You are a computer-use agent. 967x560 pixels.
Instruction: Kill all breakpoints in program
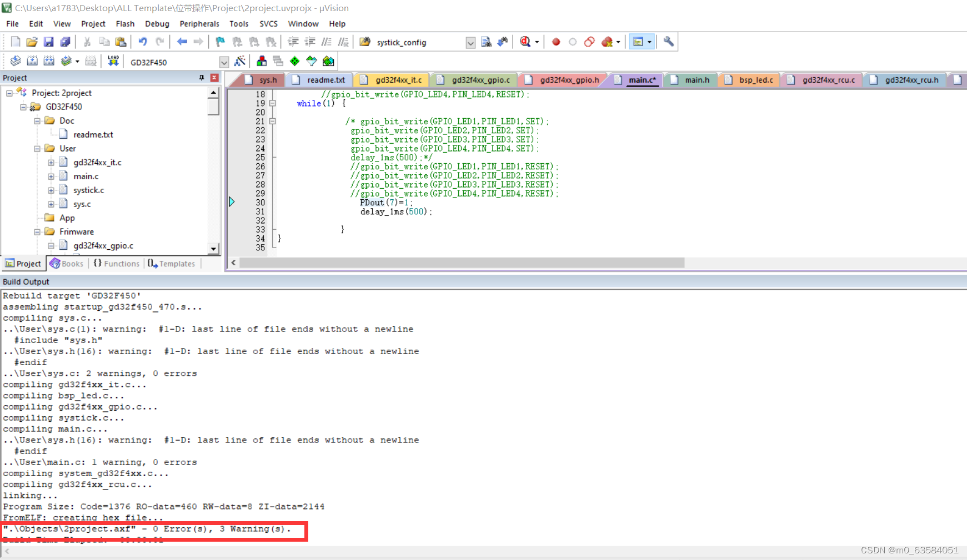pyautogui.click(x=607, y=42)
